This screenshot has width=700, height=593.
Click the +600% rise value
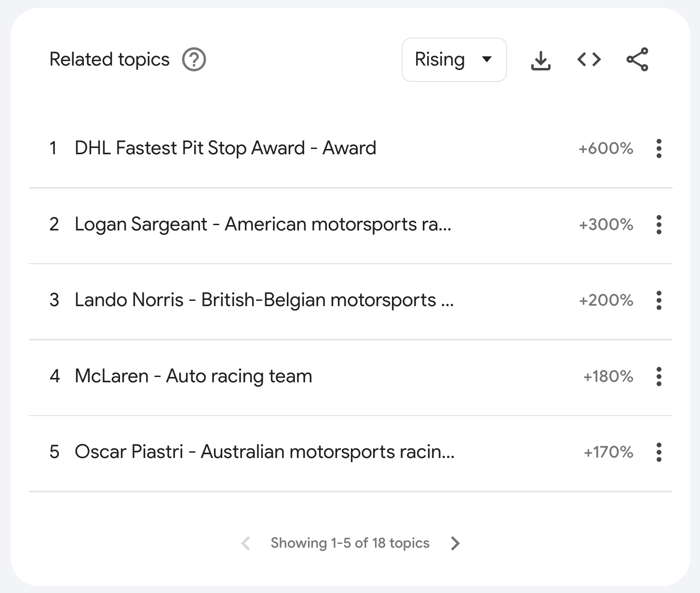tap(606, 148)
